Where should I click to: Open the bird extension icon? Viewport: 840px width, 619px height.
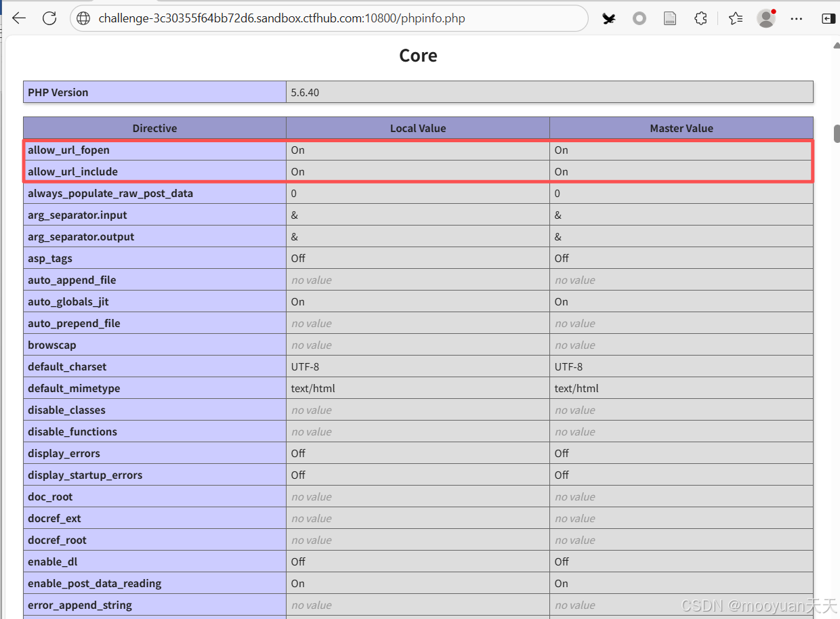609,19
